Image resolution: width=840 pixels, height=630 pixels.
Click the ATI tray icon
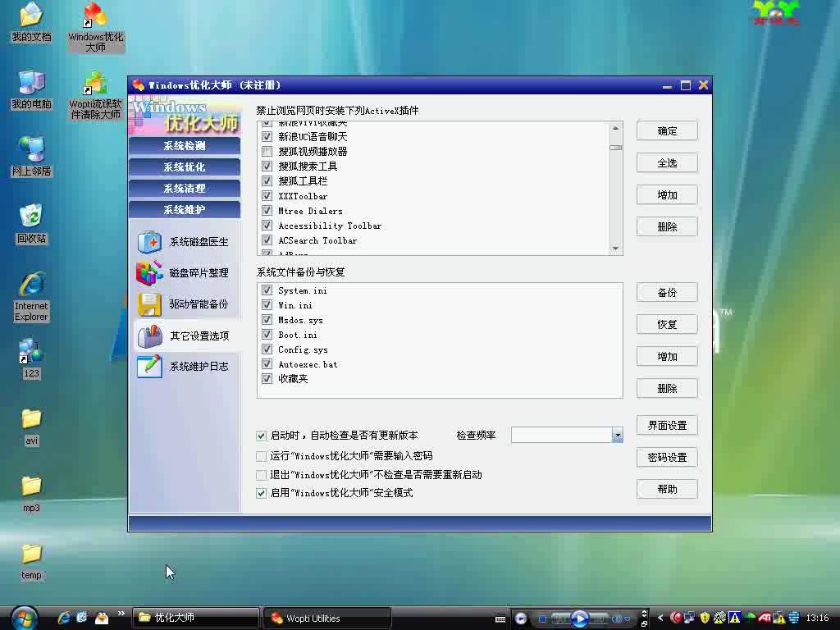(765, 618)
